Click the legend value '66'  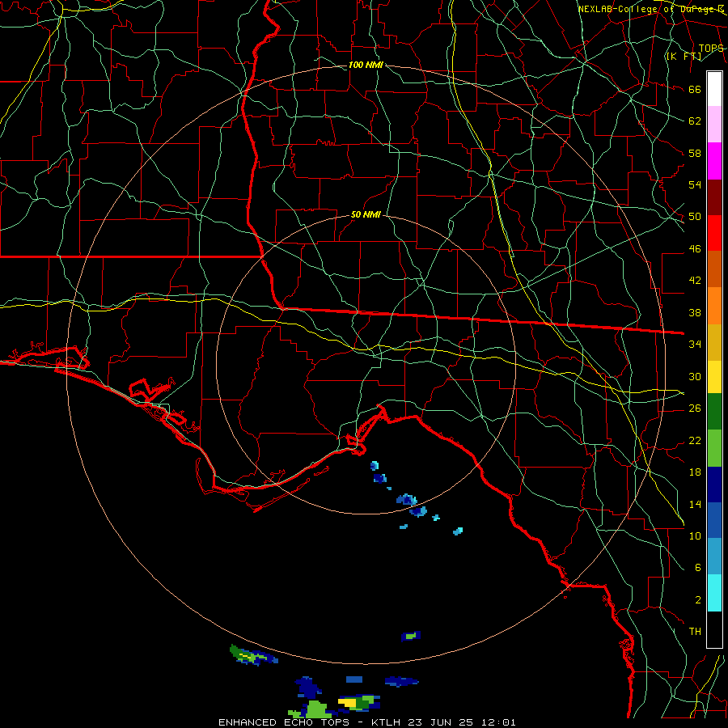[x=695, y=89]
